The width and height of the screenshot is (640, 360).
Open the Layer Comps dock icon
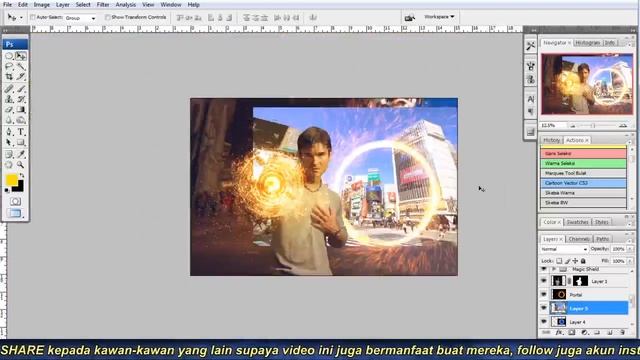click(530, 132)
